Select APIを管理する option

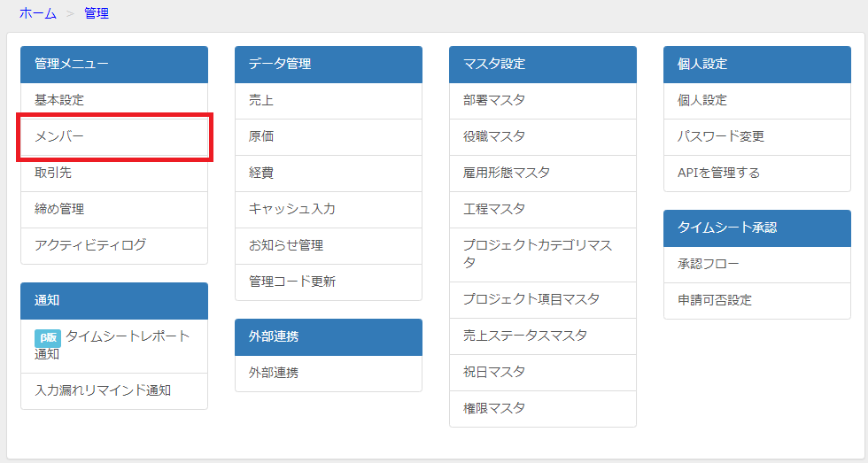pos(756,174)
